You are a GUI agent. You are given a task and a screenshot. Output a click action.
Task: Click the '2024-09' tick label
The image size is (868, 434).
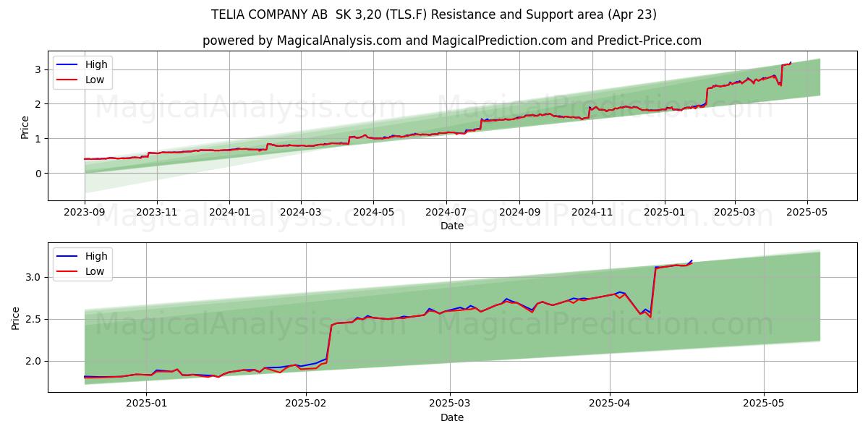519,213
